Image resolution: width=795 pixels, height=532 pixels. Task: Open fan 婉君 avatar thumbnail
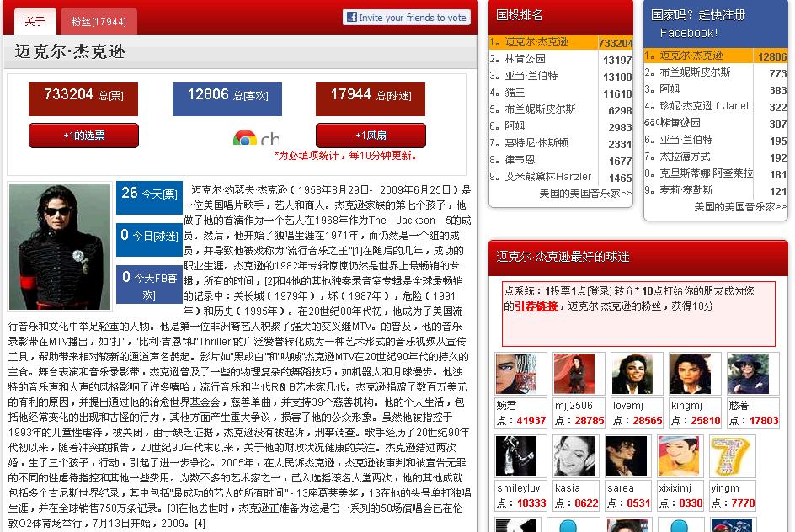click(x=516, y=374)
